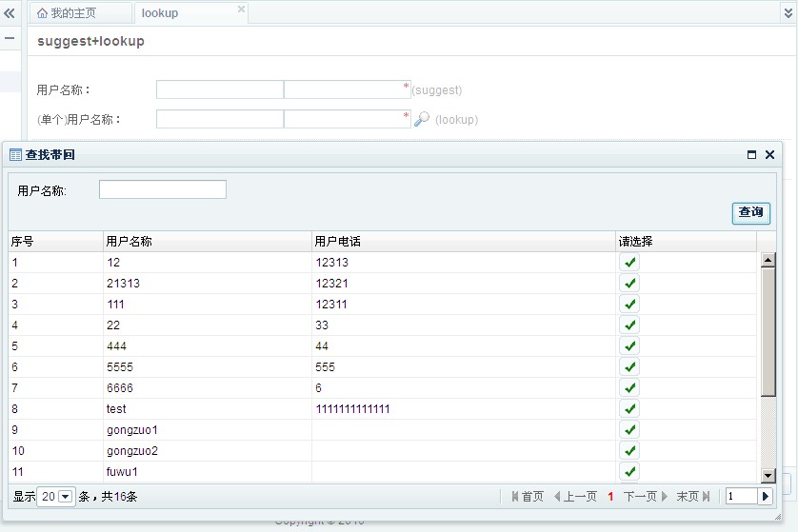Close the 查找带回 dialog
Image resolution: width=798 pixels, height=532 pixels.
pos(769,154)
